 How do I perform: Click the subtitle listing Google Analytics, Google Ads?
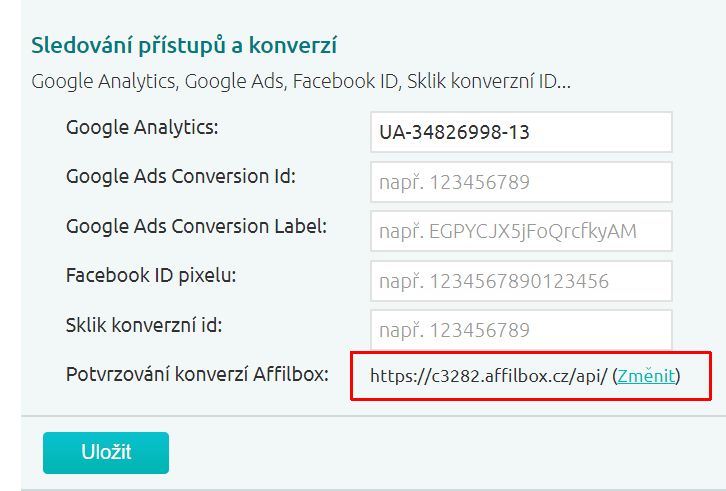[301, 82]
